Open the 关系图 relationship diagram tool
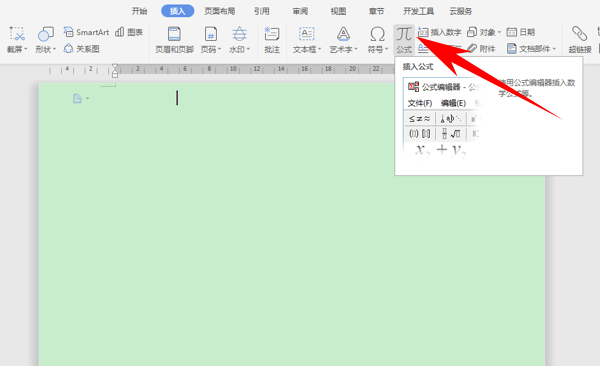Screen dimensions: 600x367 coord(82,49)
